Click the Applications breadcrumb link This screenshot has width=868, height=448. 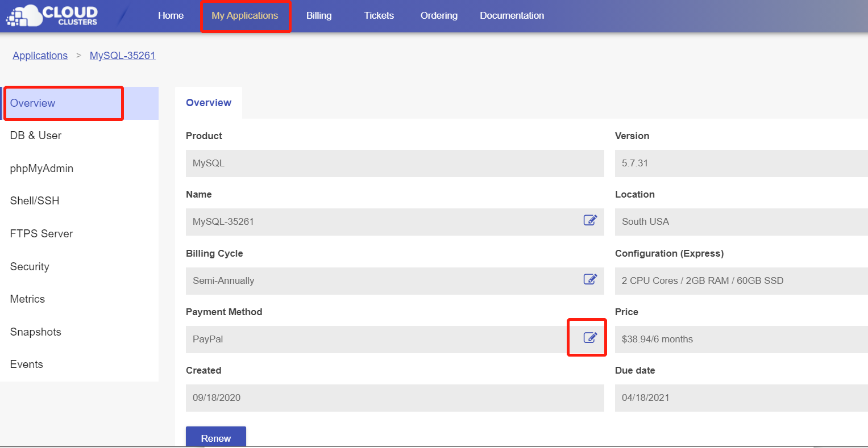[40, 56]
